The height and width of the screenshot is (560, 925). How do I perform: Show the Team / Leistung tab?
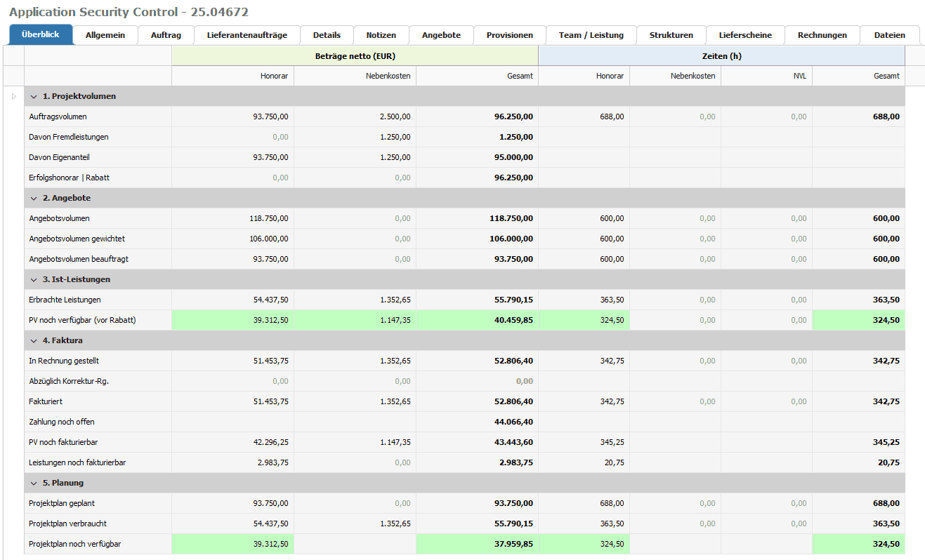(591, 35)
